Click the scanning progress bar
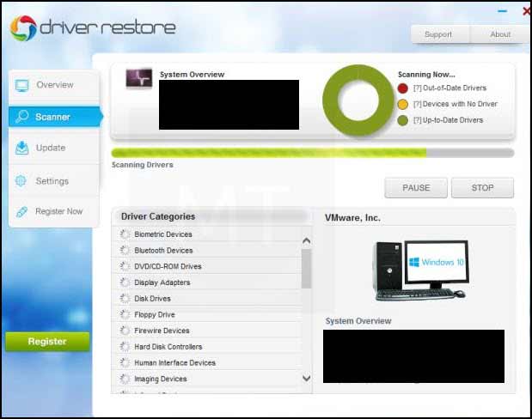Screen dimensions: 532x419 [313, 153]
